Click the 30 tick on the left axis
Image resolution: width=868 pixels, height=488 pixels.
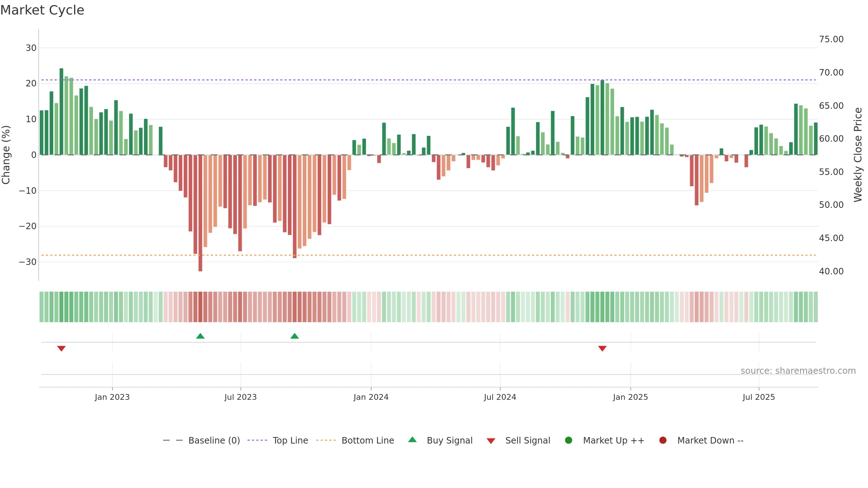pos(31,48)
